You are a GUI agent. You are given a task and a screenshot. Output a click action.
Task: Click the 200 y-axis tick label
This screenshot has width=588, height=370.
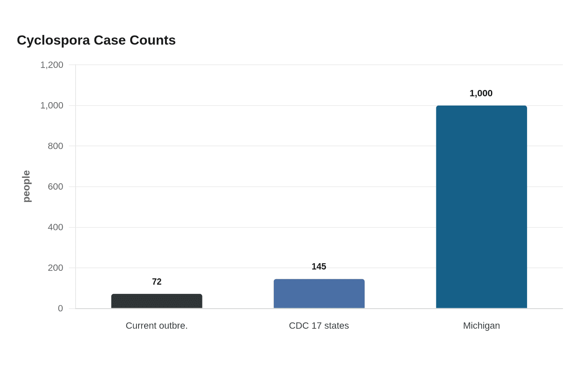(x=55, y=268)
